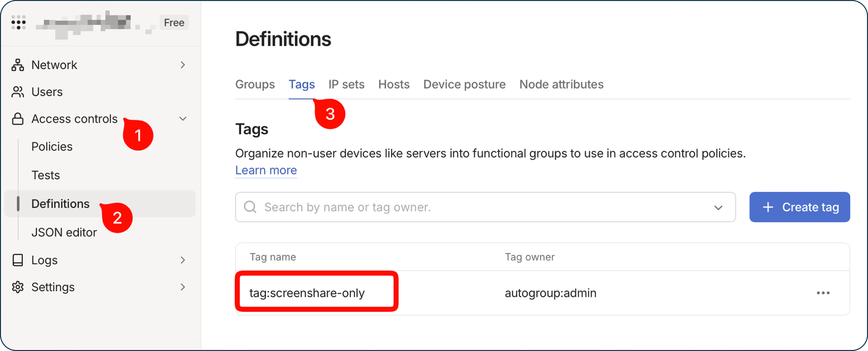Open Policies in the sidebar
This screenshot has width=868, height=351.
52,147
